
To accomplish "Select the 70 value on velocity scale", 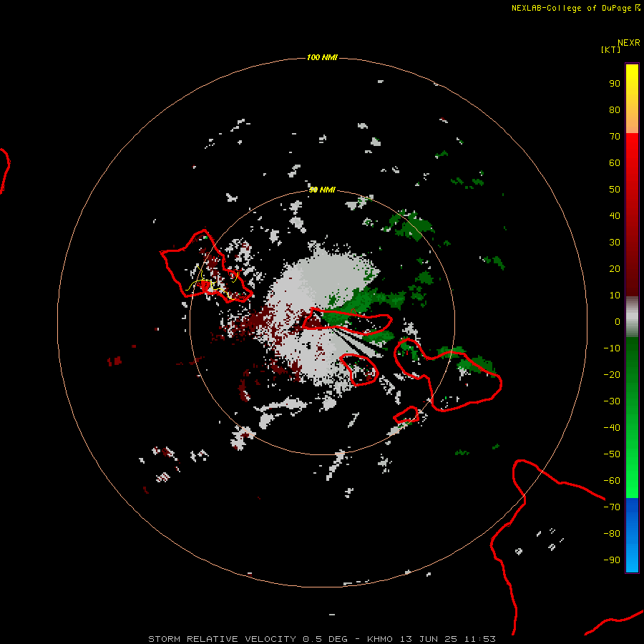I will point(615,137).
